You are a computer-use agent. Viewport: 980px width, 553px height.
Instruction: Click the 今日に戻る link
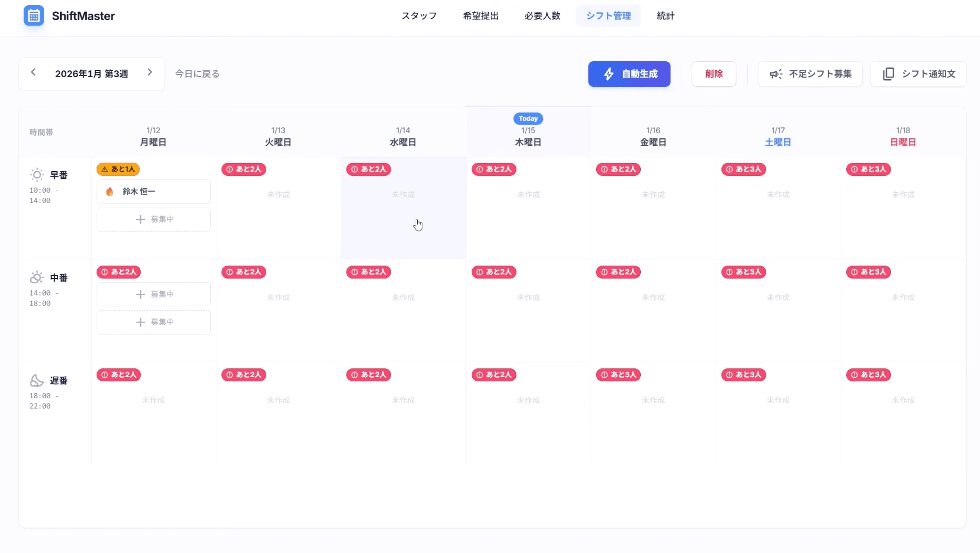click(x=197, y=74)
